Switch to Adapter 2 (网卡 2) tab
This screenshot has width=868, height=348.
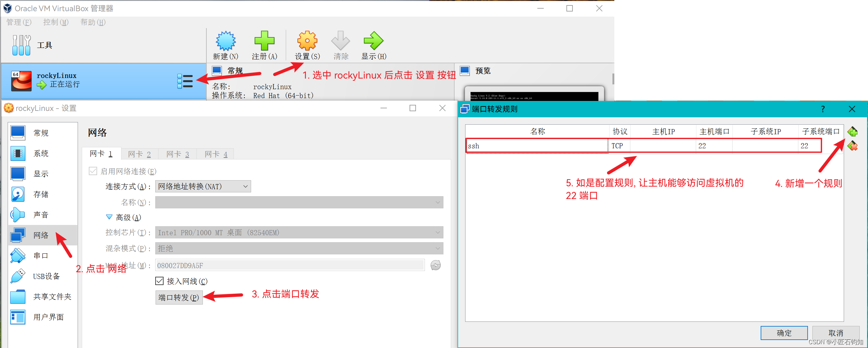click(140, 154)
